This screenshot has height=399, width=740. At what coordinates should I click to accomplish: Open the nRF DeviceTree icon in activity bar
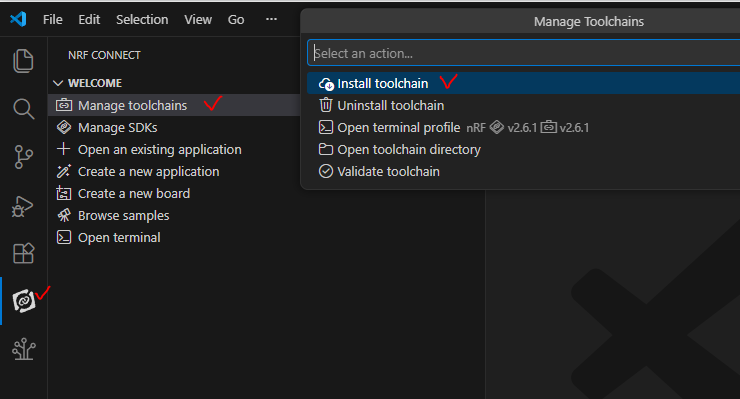tap(24, 349)
